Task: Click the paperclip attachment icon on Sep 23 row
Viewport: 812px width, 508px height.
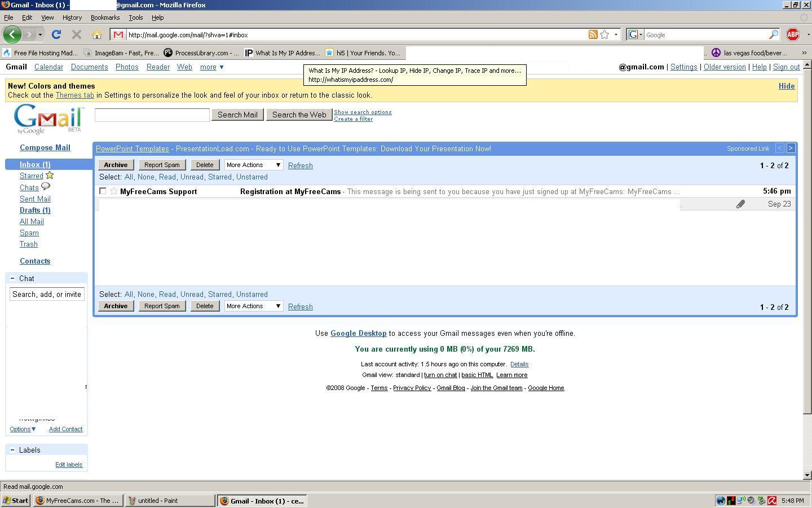Action: click(740, 204)
